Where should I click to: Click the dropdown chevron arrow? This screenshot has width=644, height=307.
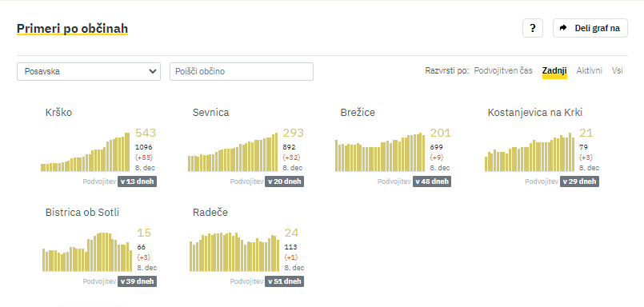click(x=153, y=71)
